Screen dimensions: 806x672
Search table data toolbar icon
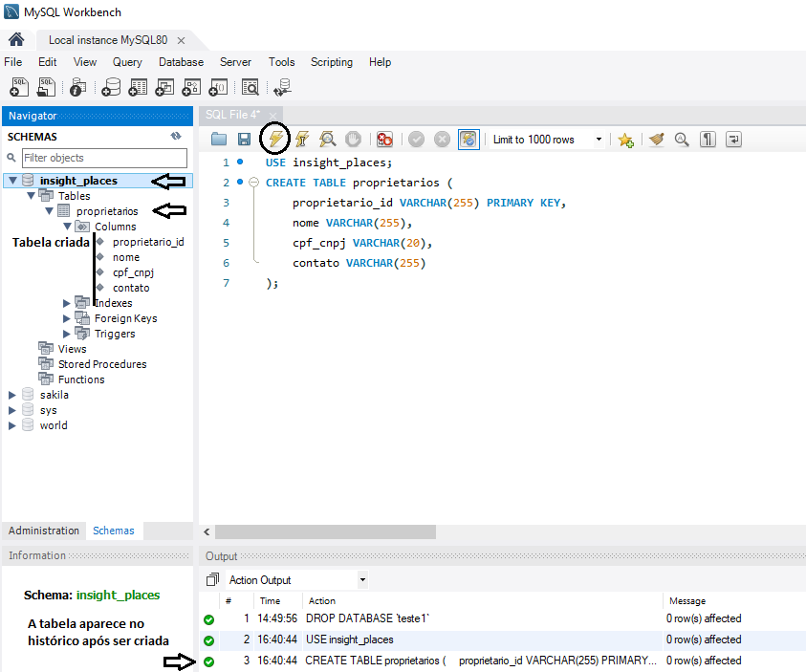(251, 87)
